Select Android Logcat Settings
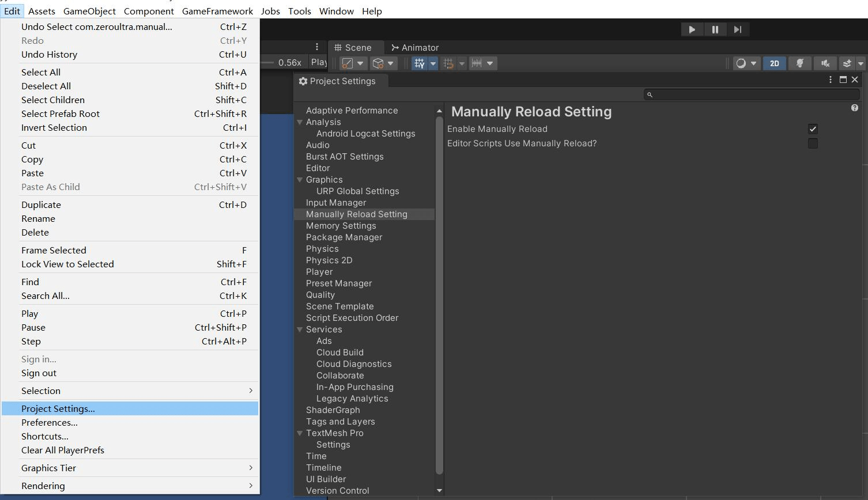This screenshot has height=500, width=868. point(365,134)
